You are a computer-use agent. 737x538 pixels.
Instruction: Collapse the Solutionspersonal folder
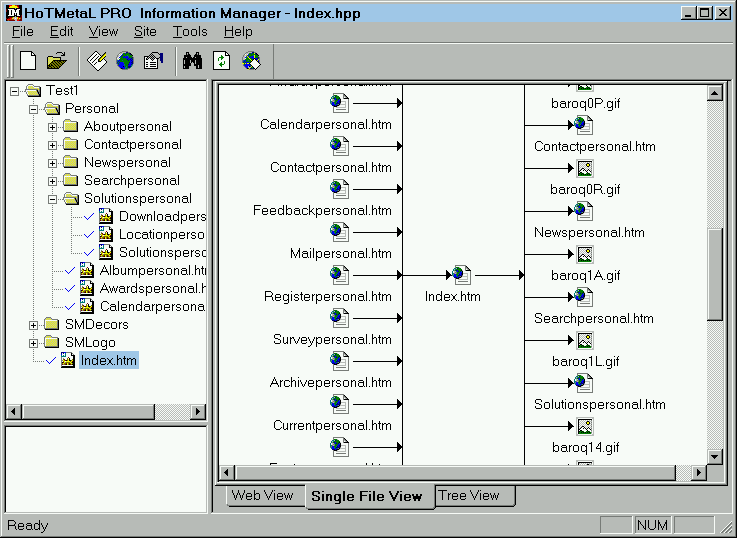[x=52, y=199]
